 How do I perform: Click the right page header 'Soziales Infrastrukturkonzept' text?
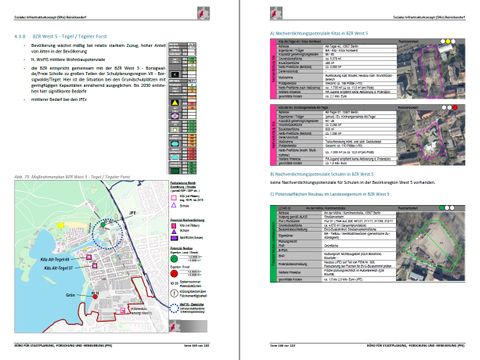coord(429,17)
